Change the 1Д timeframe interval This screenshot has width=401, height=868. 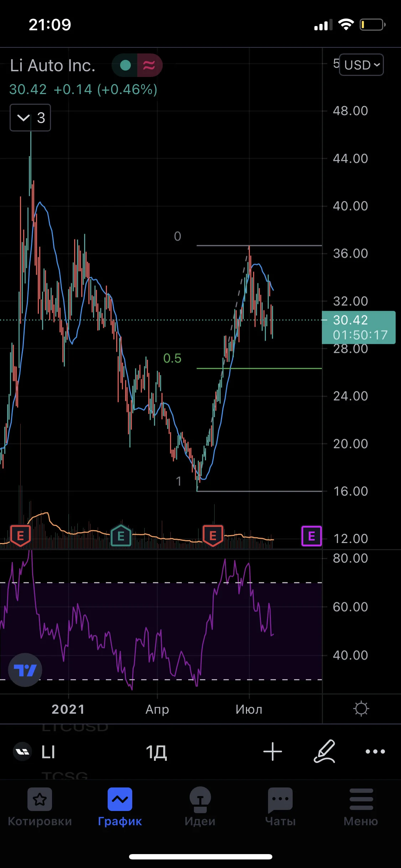tap(156, 752)
